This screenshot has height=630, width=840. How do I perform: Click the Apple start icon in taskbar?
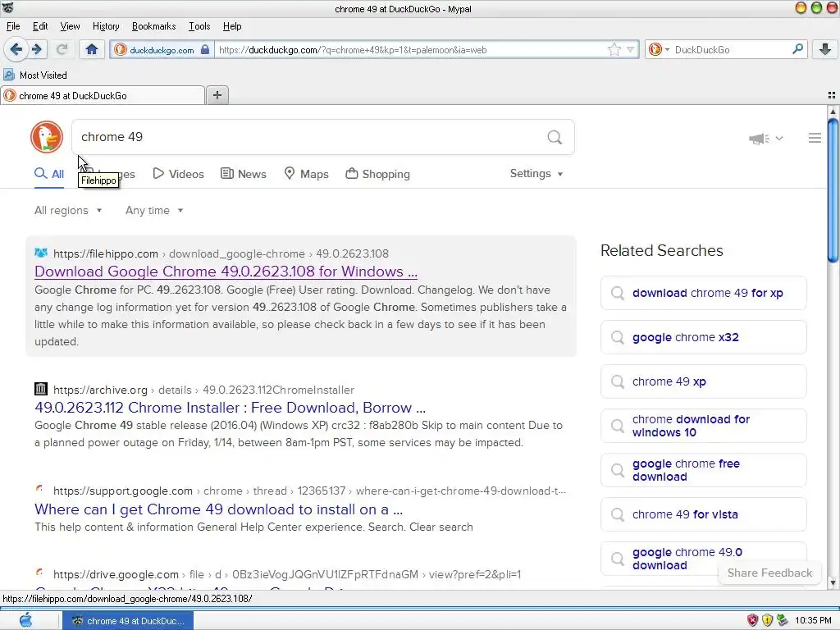pos(25,621)
